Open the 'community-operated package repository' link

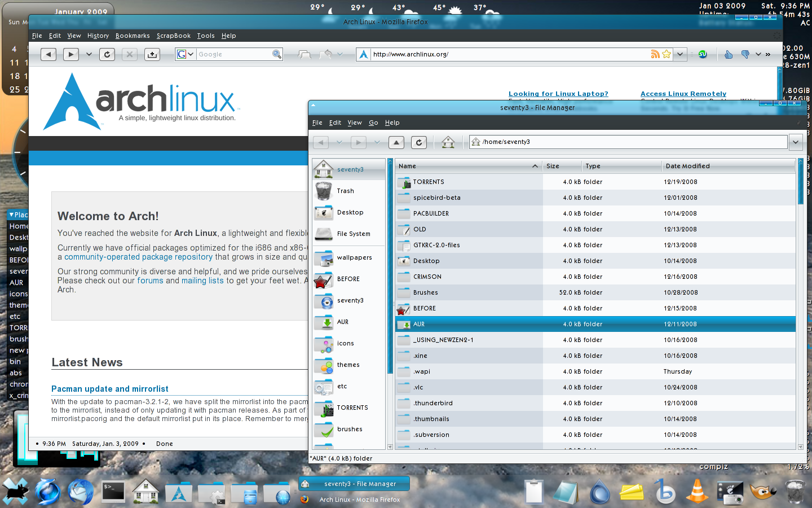pyautogui.click(x=138, y=257)
